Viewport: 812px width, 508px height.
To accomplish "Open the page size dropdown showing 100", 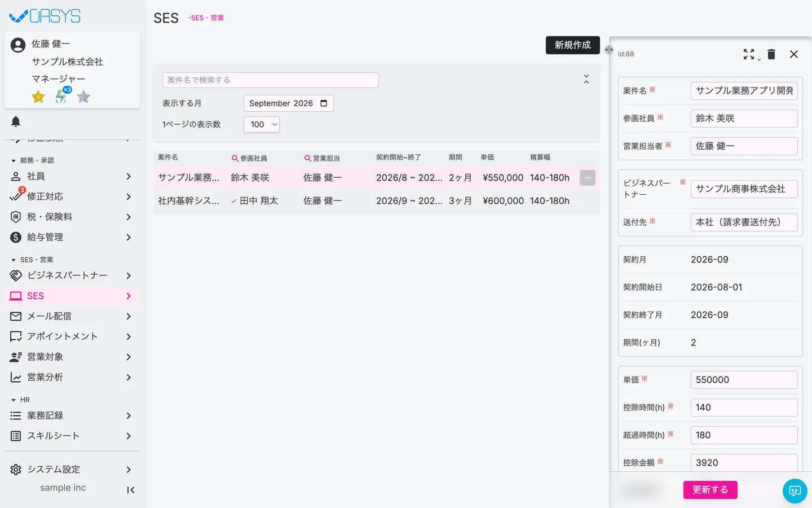I will [x=262, y=125].
